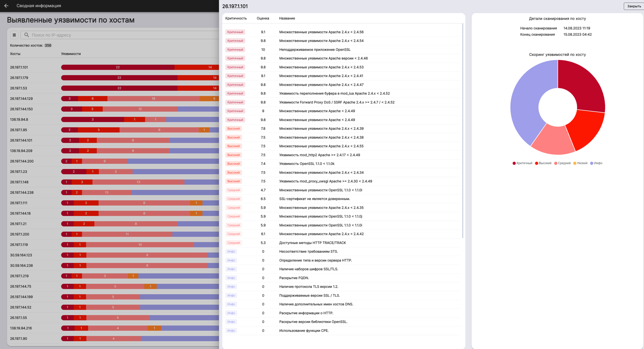Screen dimensions: 644x349
Task: Sort by Критичность column header
Action: pos(236,18)
